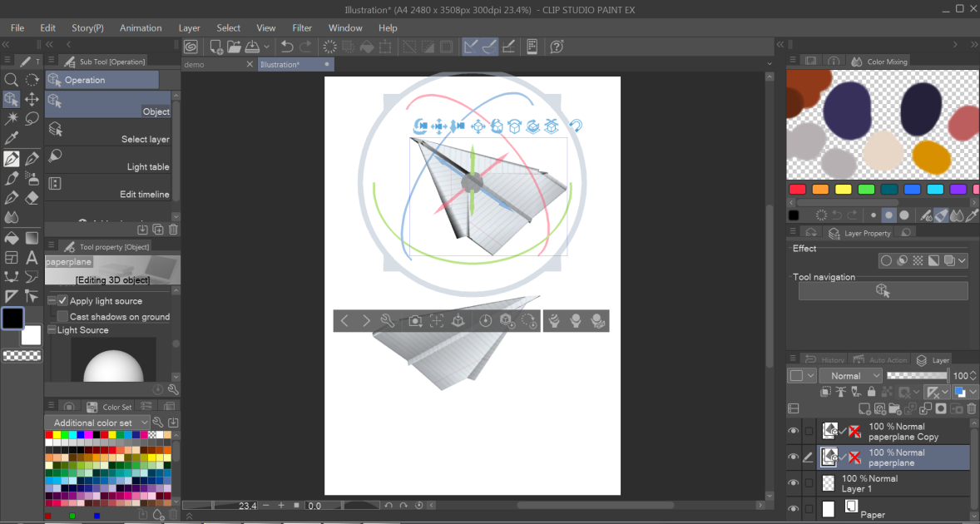Create new canvas from command bar
This screenshot has width=980, height=524.
pyautogui.click(x=215, y=47)
